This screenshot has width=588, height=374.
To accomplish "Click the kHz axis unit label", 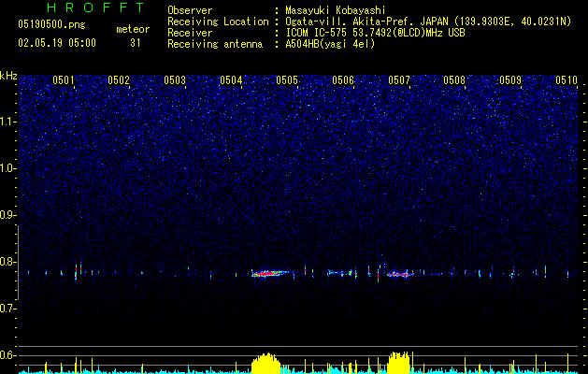I will pos(8,76).
